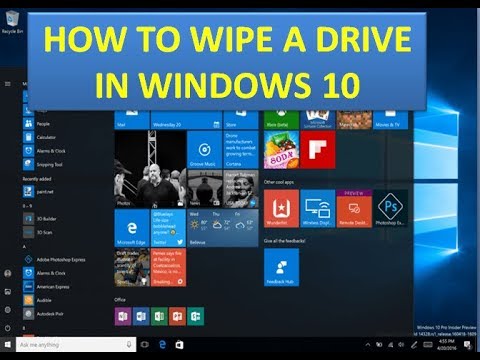480x360 pixels.
Task: Launch the Groove Music tile
Action: (204, 149)
